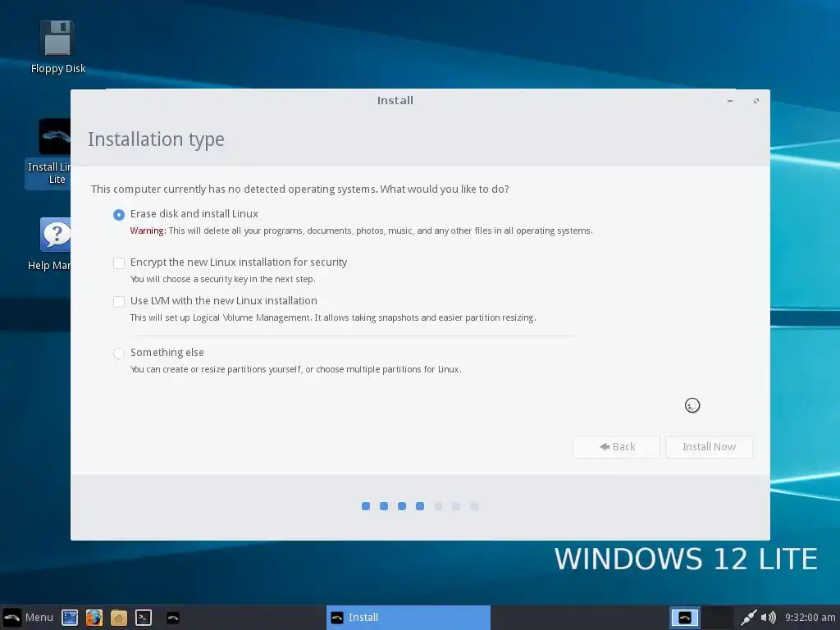Click the Logical Volume Management description
Screen dimensions: 840x630
click(333, 317)
